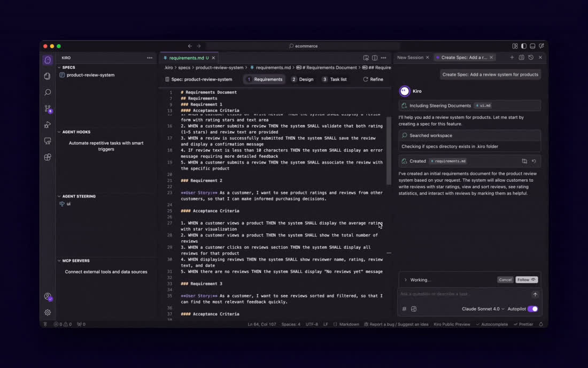588x368 pixels.
Task: Open the Settings gear icon
Action: (48, 312)
